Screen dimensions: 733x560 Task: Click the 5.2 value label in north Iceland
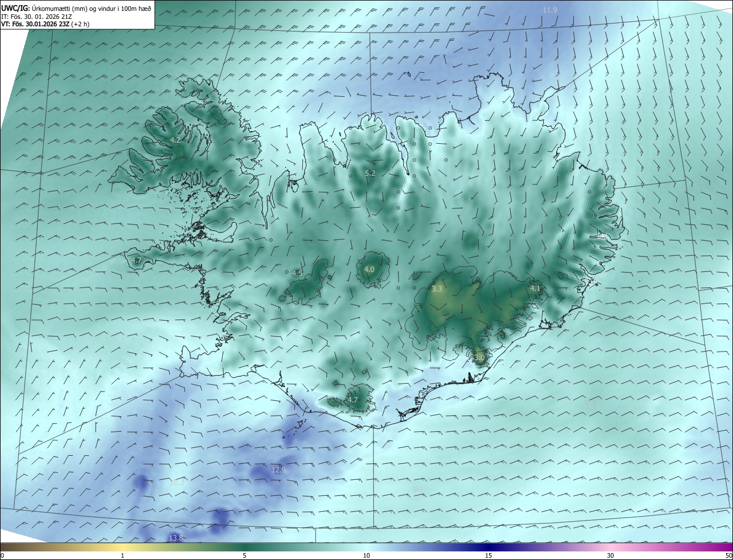[x=370, y=173]
